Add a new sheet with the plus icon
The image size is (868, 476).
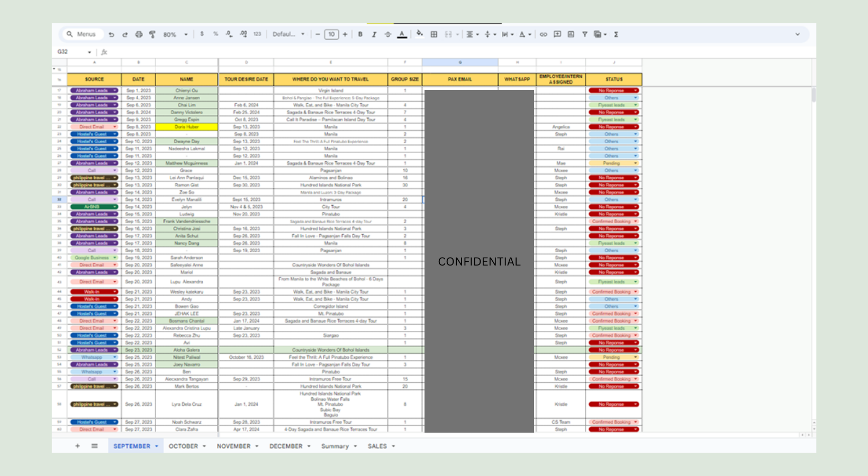[x=77, y=446]
